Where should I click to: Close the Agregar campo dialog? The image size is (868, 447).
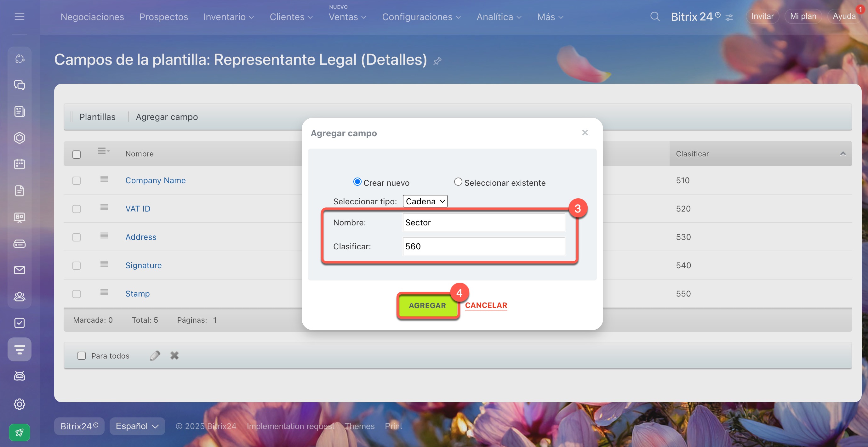coord(585,133)
